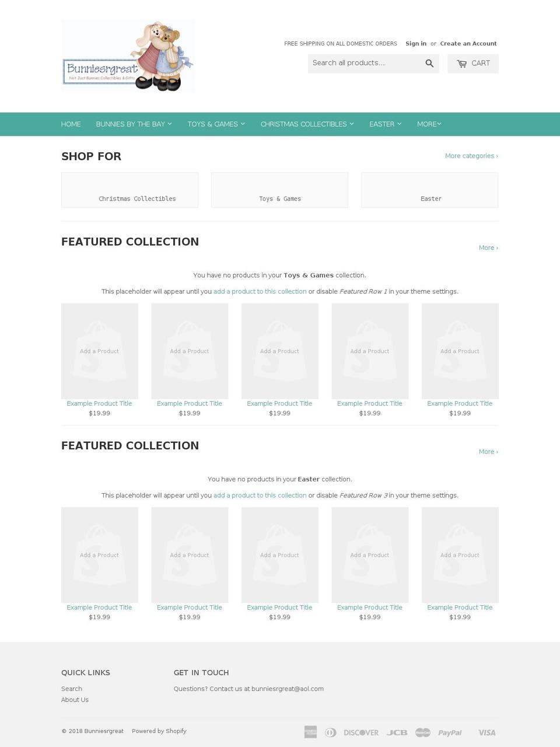Click third Example Product Title in Easter row
The width and height of the screenshot is (560, 747).
point(280,608)
